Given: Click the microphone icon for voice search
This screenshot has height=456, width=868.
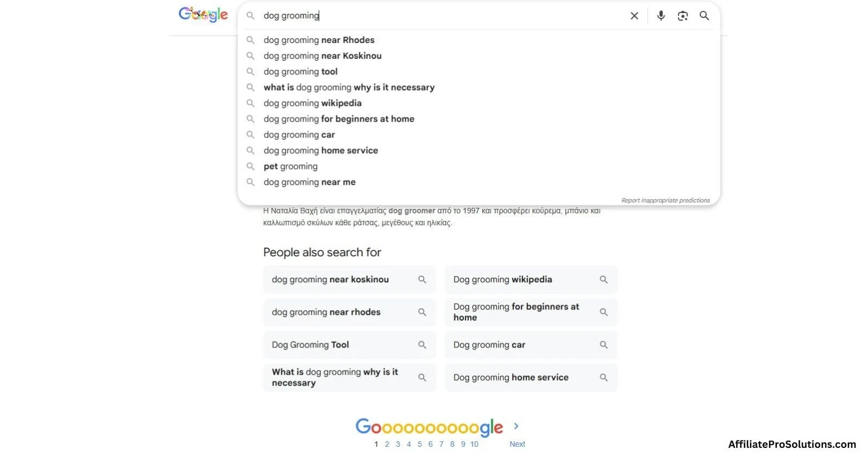Looking at the screenshot, I should 661,16.
